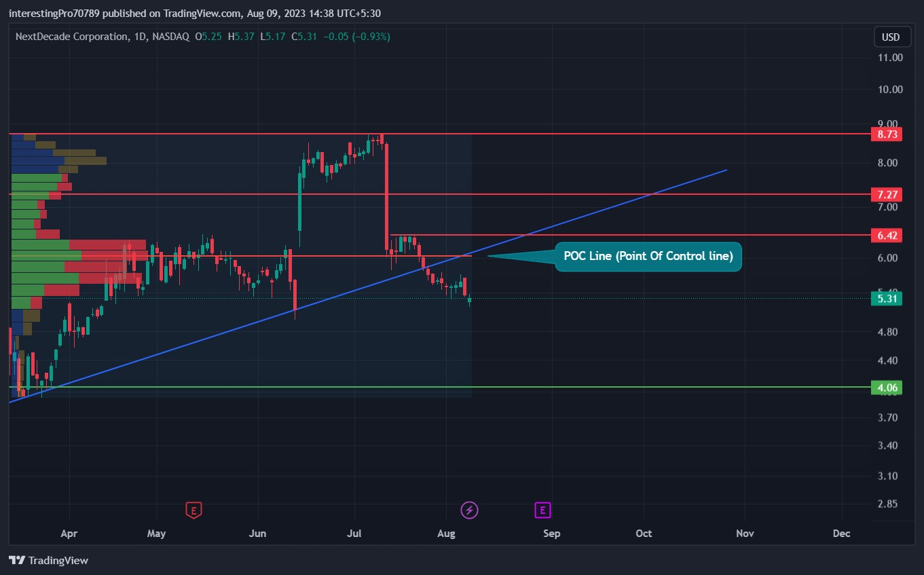
Task: Click the magenta E marker near September
Action: point(542,510)
